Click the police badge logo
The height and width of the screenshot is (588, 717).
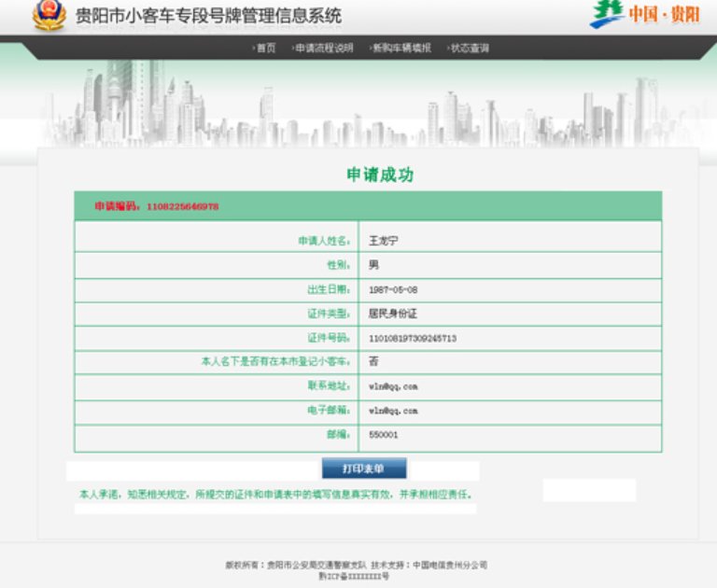(49, 16)
